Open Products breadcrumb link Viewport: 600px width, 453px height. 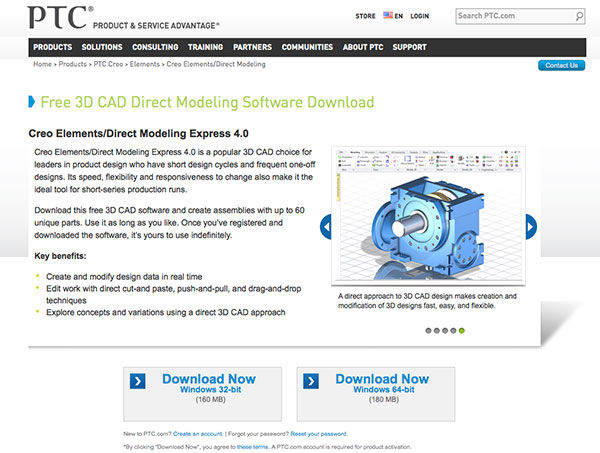[73, 64]
